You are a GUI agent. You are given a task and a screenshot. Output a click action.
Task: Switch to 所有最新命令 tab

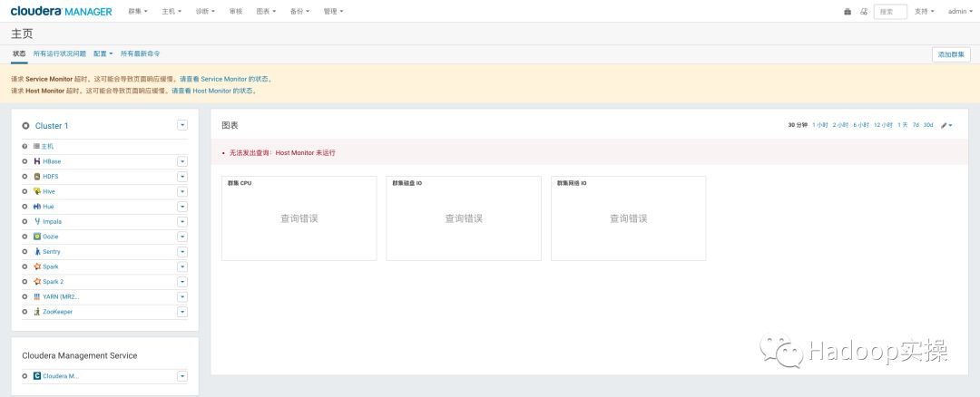click(140, 53)
